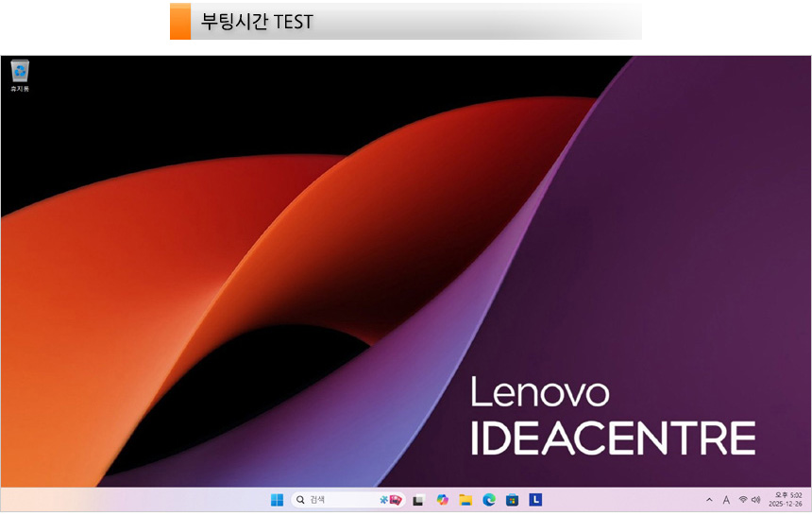Select the Recycle Bin desktop icon

20,74
